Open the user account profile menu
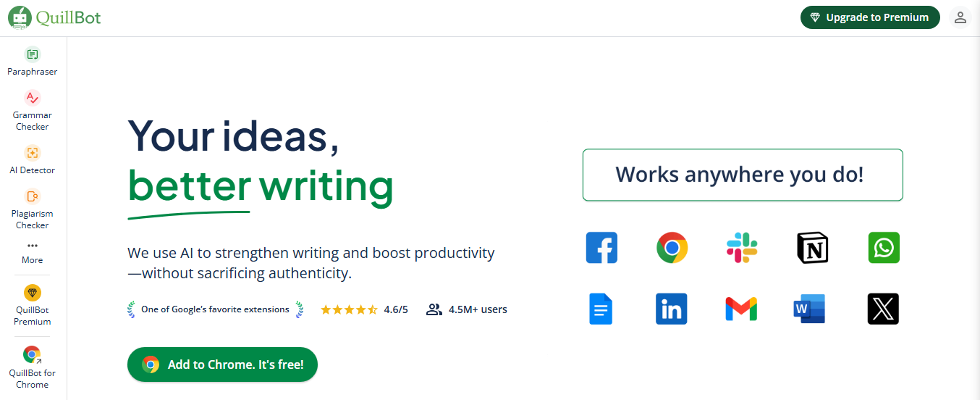 [x=960, y=17]
